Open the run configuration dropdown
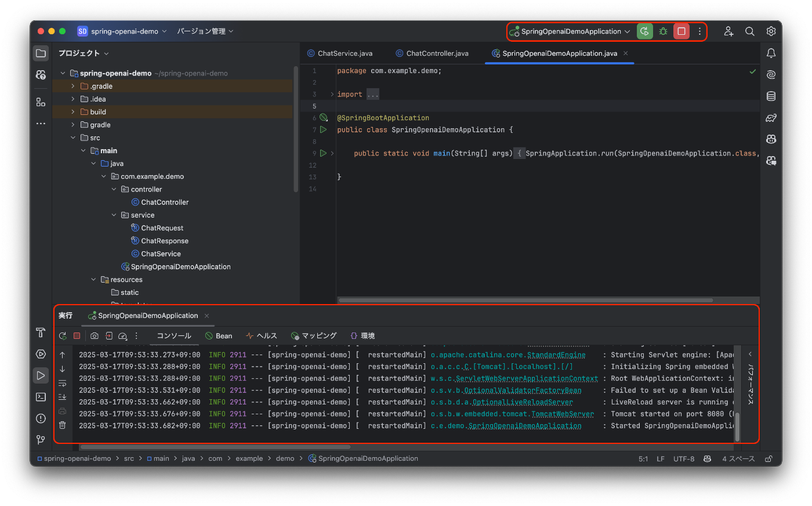 tap(570, 31)
